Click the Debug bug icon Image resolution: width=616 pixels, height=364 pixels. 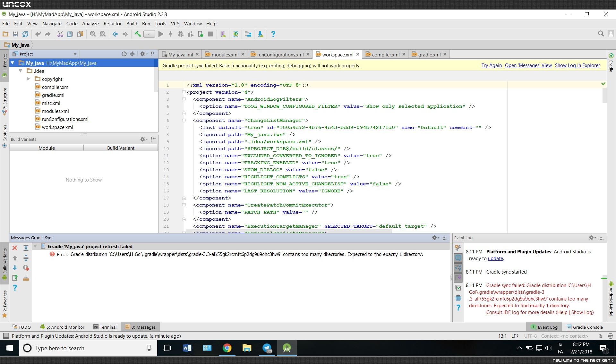point(181,34)
